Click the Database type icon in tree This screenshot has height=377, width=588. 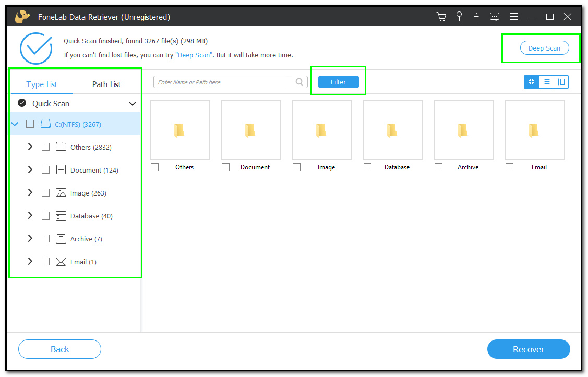click(61, 215)
